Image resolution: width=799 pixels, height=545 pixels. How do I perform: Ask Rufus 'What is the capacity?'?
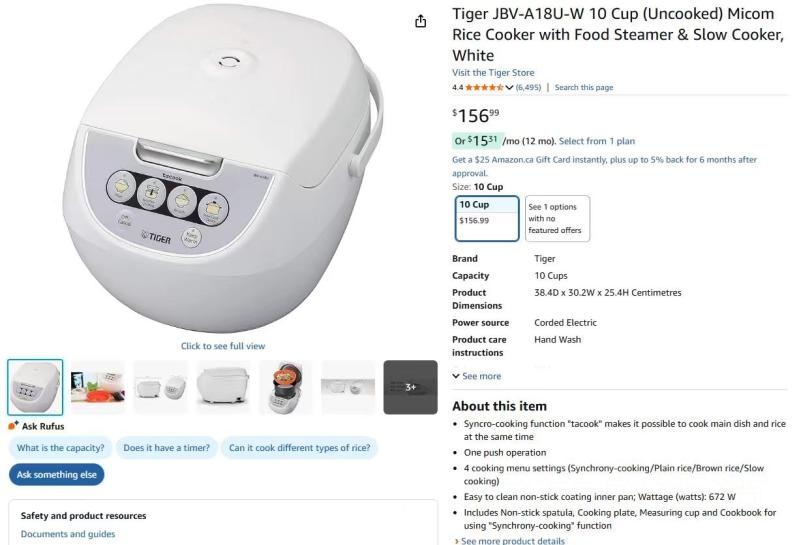click(x=61, y=448)
